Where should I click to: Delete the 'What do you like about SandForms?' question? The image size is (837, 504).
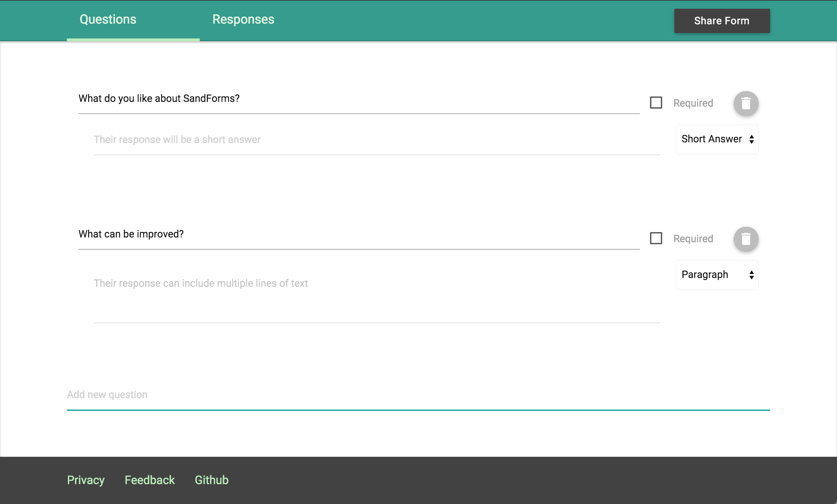pos(746,103)
